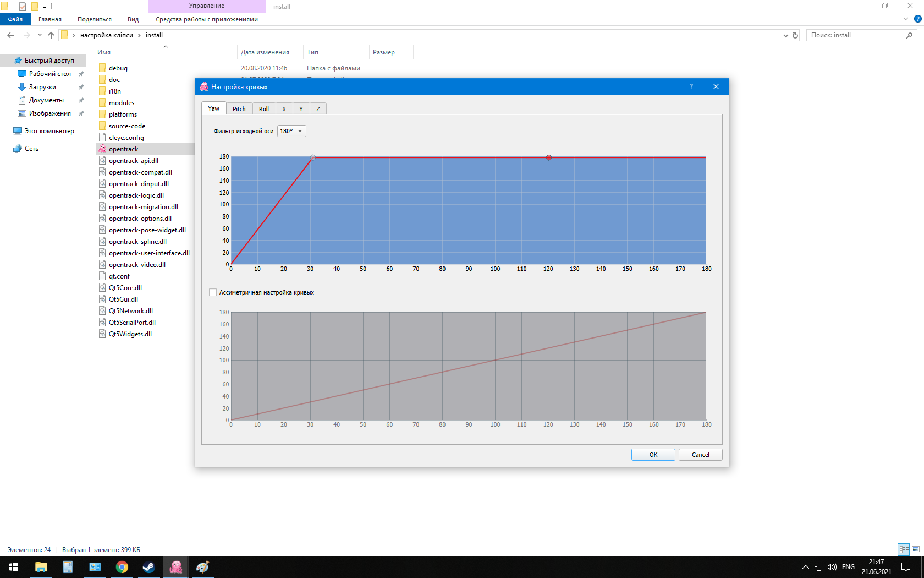
Task: Click Cancel in the curve settings dialog
Action: tap(700, 455)
